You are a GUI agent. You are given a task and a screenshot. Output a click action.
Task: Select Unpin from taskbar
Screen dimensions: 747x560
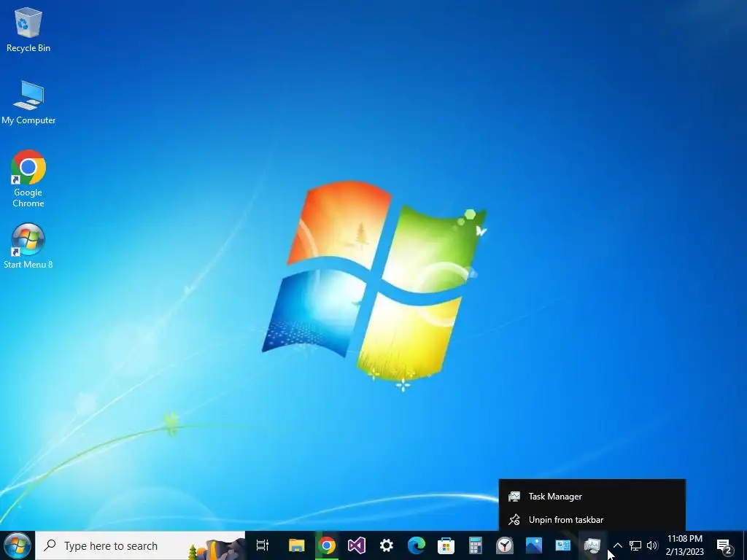click(x=592, y=519)
